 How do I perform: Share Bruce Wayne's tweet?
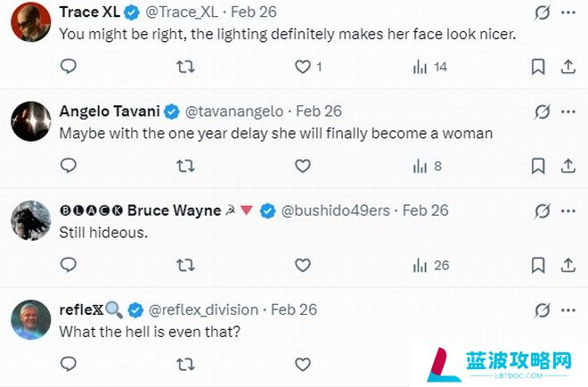(x=568, y=266)
